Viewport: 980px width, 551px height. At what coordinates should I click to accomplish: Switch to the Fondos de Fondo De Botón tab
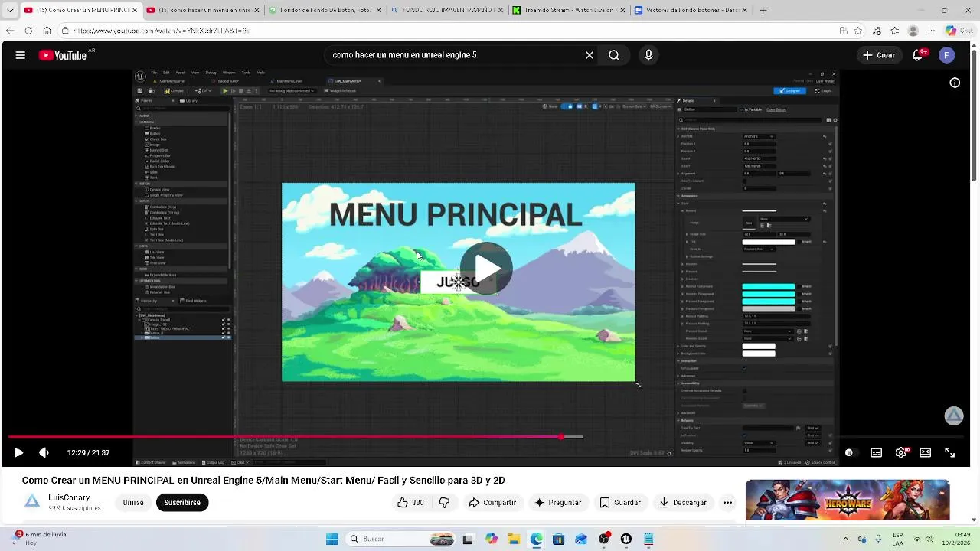point(324,10)
